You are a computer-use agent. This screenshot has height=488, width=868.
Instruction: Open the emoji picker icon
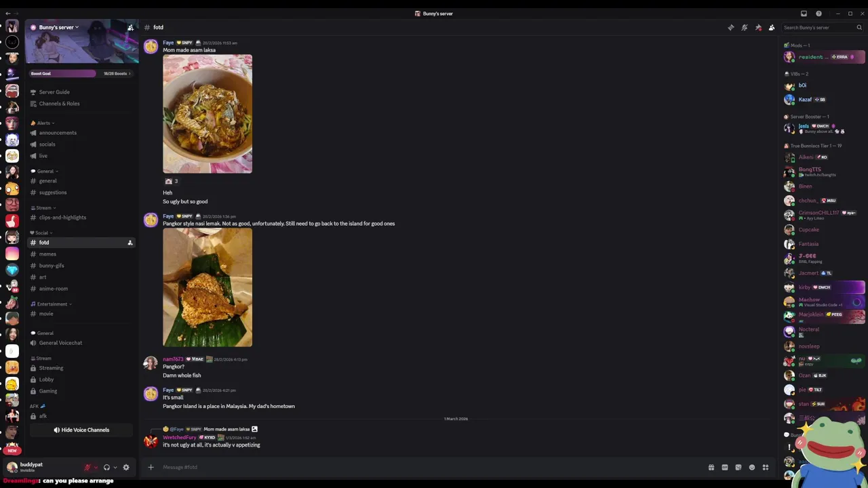pos(751,467)
